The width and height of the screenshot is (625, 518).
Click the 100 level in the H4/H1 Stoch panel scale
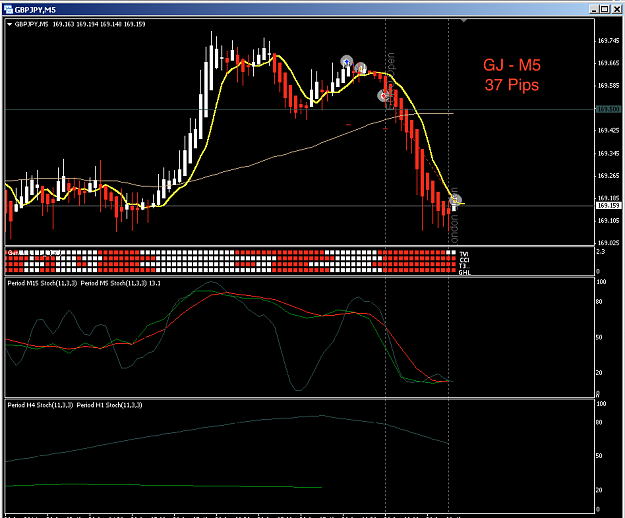(x=601, y=404)
